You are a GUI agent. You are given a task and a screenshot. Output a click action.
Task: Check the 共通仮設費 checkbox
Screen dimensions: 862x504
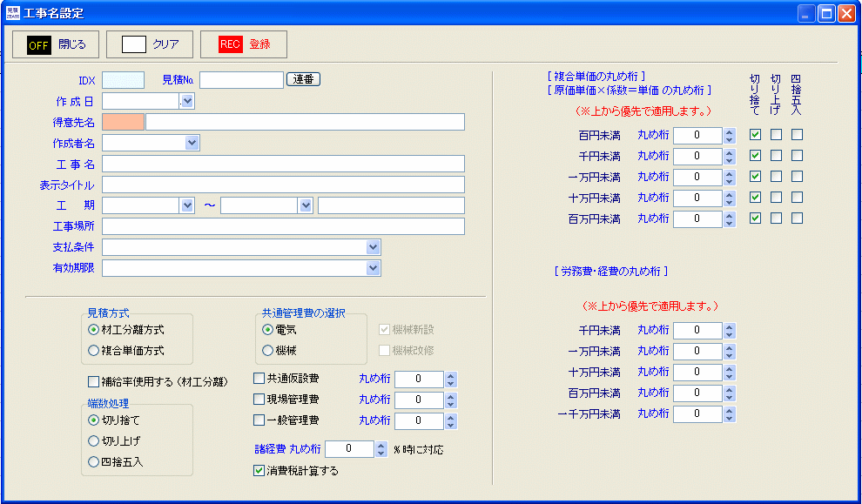259,379
